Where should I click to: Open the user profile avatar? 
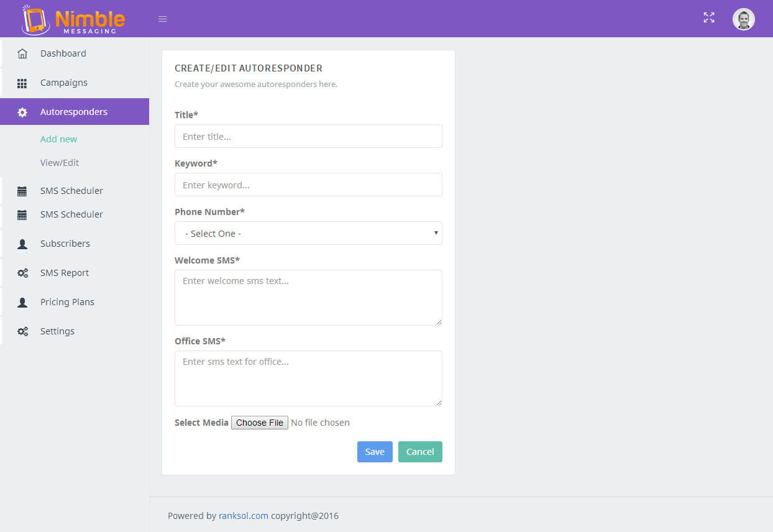(x=743, y=19)
